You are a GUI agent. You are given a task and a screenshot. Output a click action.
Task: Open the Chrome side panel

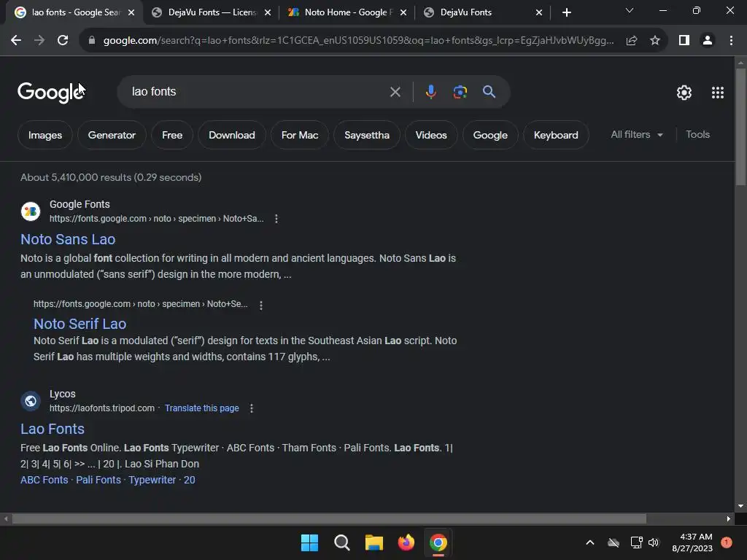coord(684,41)
